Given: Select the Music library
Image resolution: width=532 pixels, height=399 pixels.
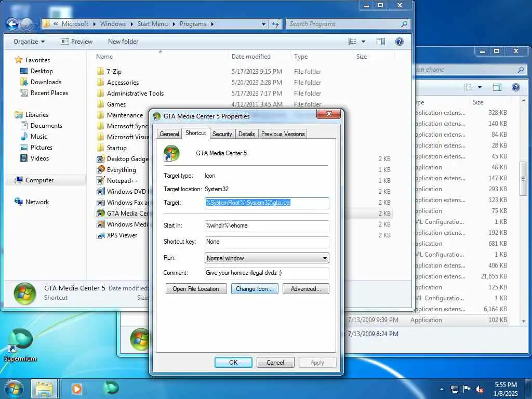Looking at the screenshot, I should coord(38,137).
